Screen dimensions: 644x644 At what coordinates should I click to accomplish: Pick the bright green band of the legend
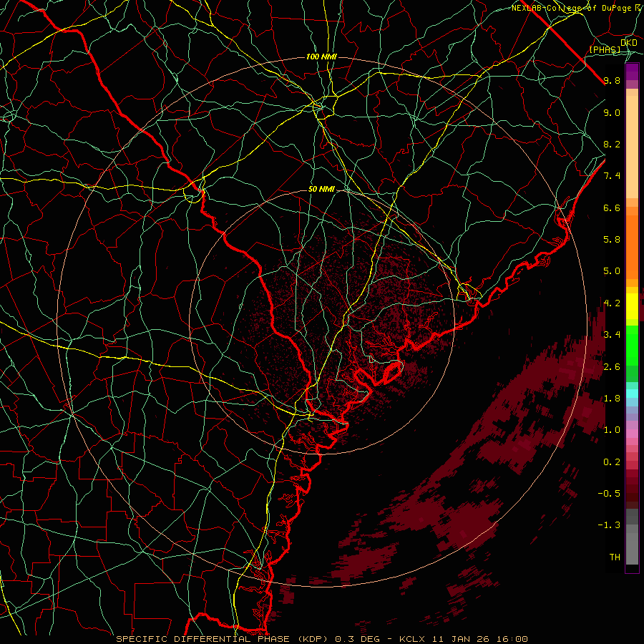(632, 346)
